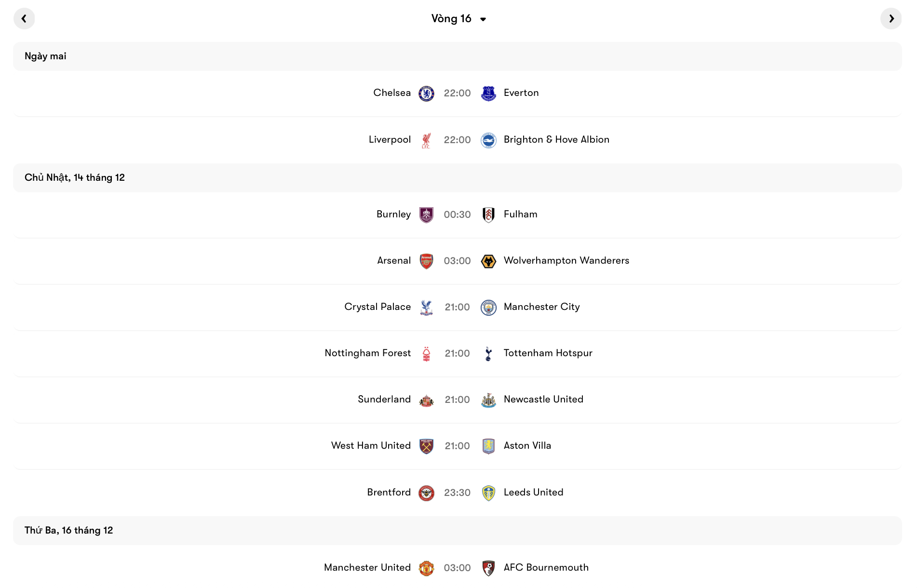This screenshot has height=588, width=917.
Task: Click the Crystal Palace team name
Action: pos(378,307)
